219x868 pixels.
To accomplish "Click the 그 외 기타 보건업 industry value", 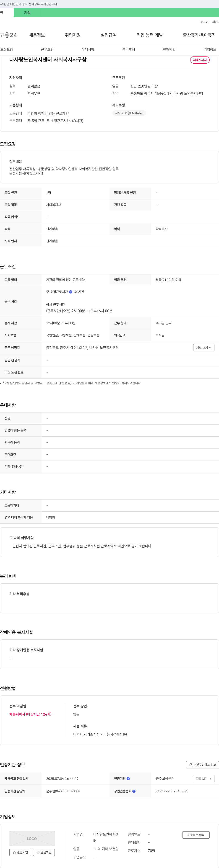I will pyautogui.click(x=106, y=849).
